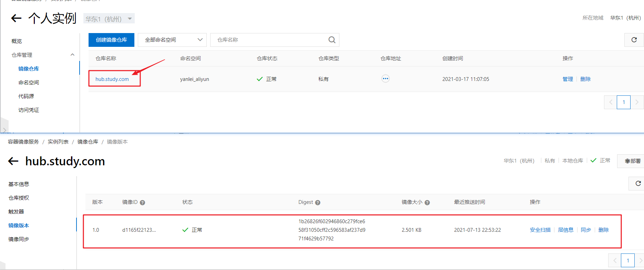Open 仓库授权 in repository sidebar
This screenshot has width=644, height=270.
(19, 198)
